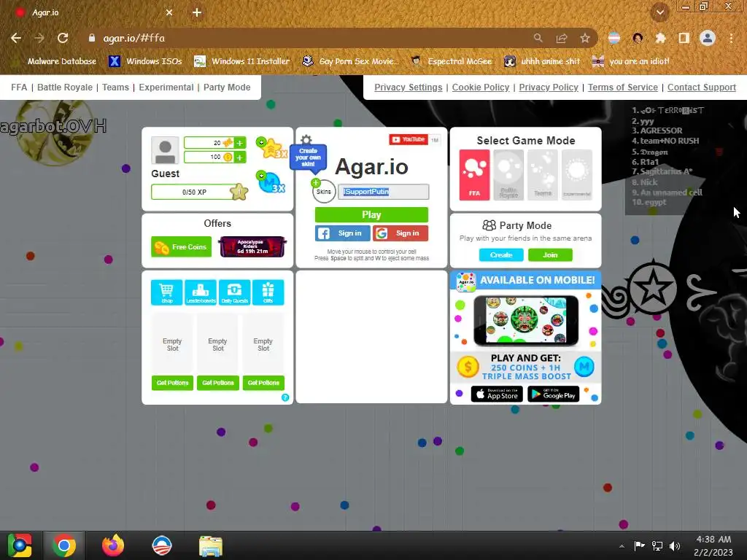Reload the page in Chrome

[x=63, y=38]
